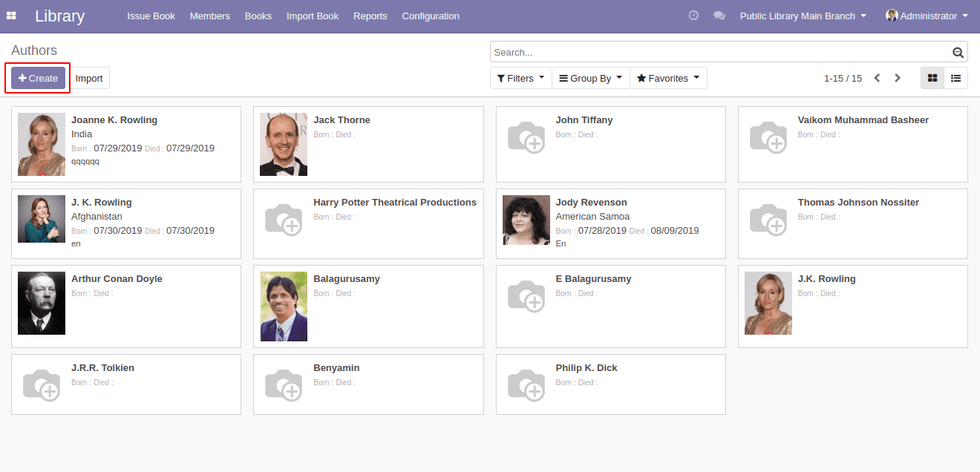Image resolution: width=980 pixels, height=472 pixels.
Task: Click Philip K. Dick's placeholder camera image
Action: (526, 385)
